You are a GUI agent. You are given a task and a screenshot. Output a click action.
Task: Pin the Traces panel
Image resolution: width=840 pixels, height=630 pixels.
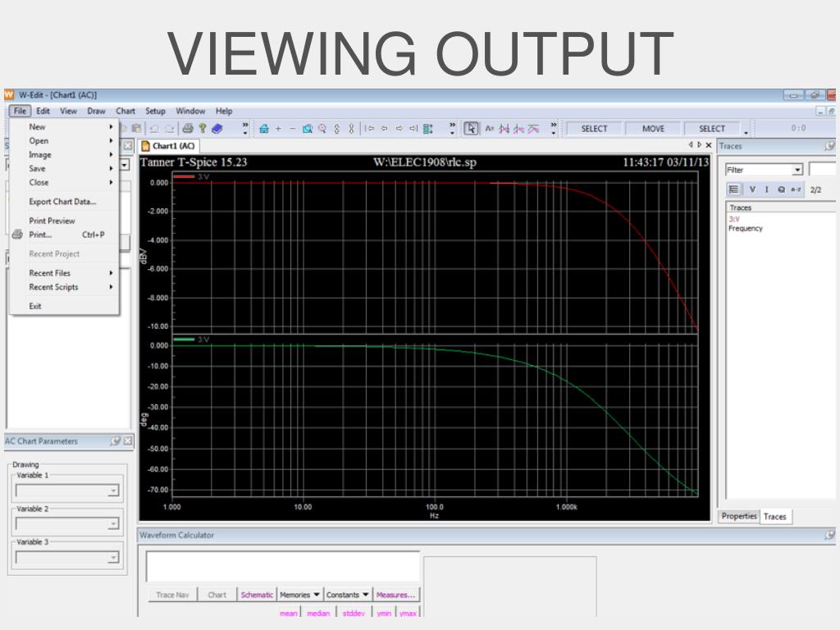click(x=830, y=146)
